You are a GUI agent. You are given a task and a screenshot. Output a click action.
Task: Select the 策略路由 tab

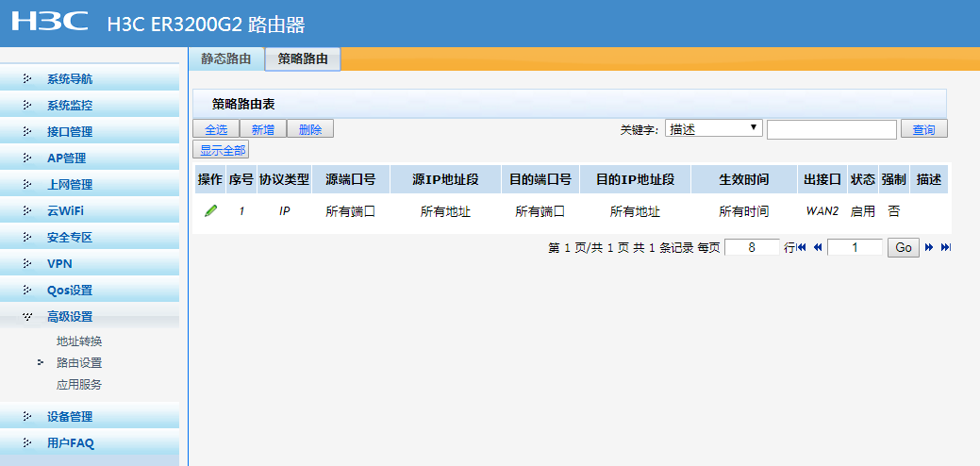pyautogui.click(x=303, y=58)
